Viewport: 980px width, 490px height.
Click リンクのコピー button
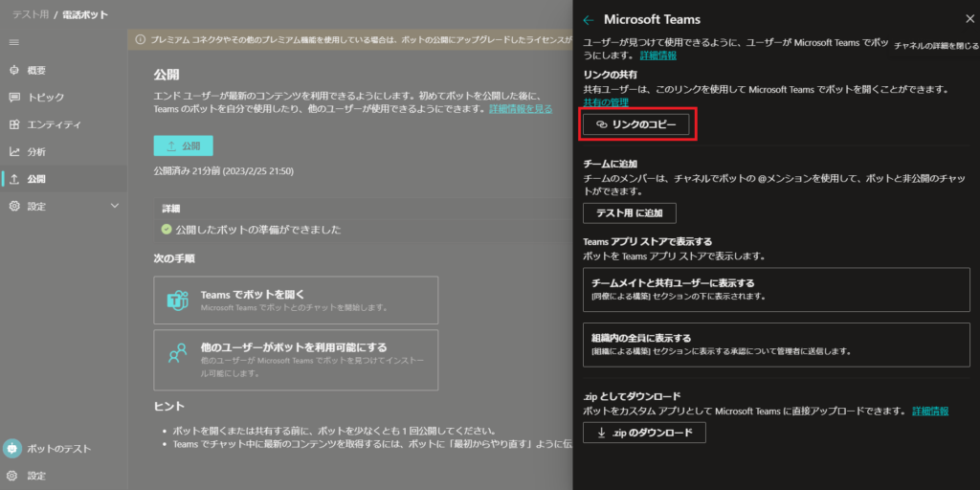[x=636, y=125]
